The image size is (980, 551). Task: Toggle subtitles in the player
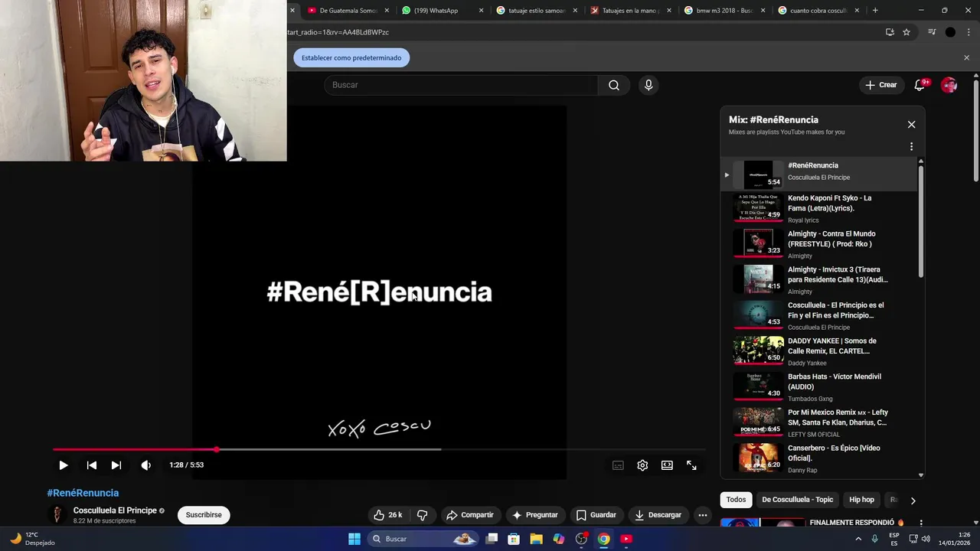(618, 465)
